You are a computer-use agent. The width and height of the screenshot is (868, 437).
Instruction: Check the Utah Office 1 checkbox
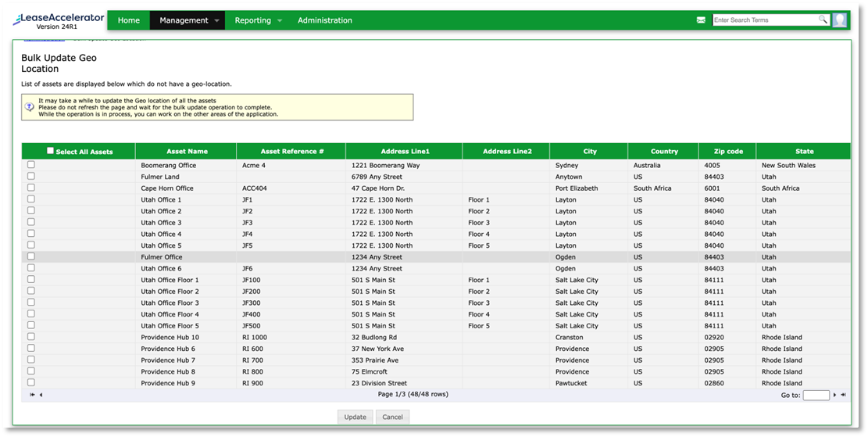pyautogui.click(x=31, y=199)
